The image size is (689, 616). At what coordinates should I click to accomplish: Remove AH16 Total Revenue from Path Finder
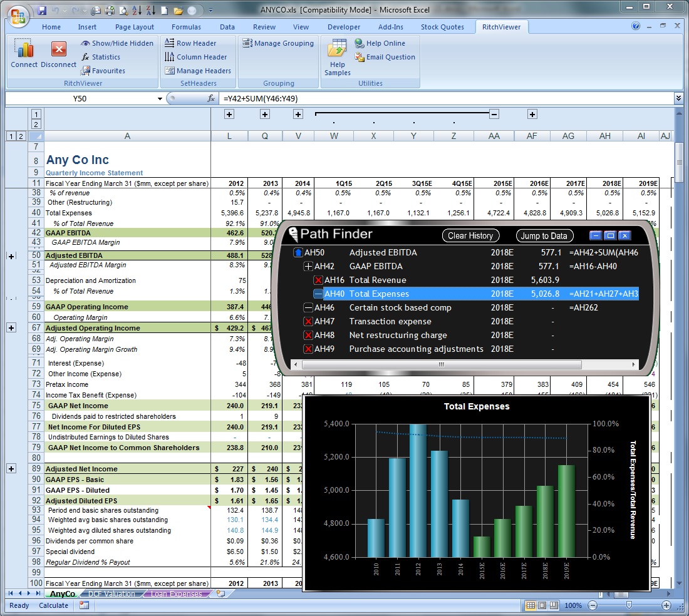pyautogui.click(x=319, y=280)
